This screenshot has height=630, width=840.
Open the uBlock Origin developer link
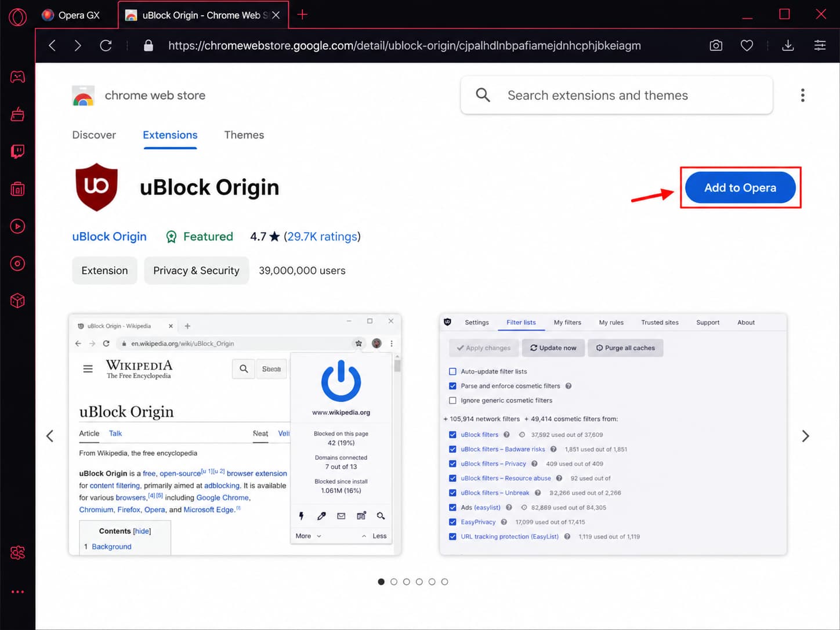(109, 237)
